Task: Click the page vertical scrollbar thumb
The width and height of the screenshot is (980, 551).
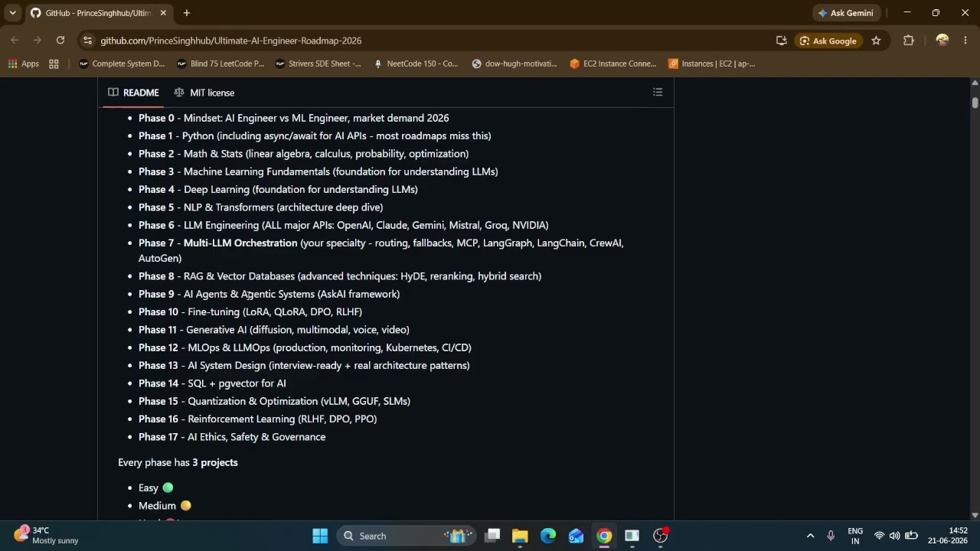Action: pyautogui.click(x=975, y=103)
